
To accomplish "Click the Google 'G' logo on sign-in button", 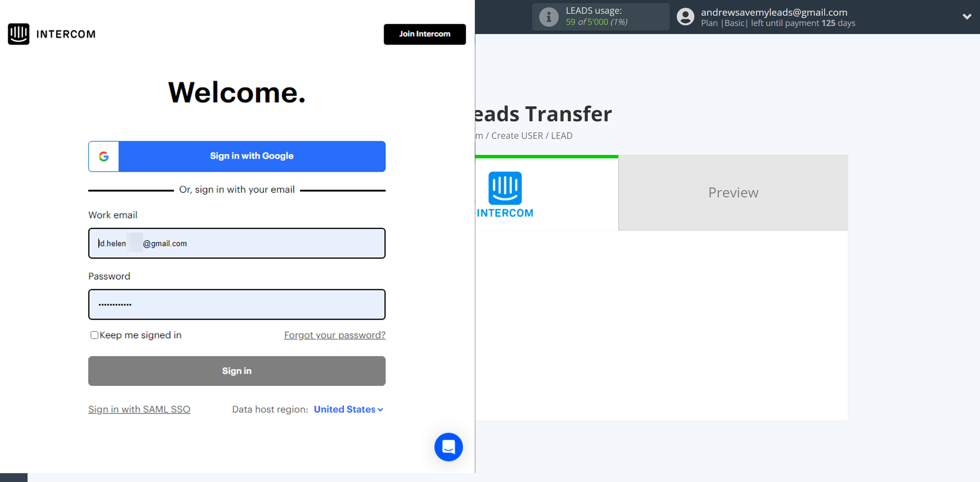I will tap(105, 156).
